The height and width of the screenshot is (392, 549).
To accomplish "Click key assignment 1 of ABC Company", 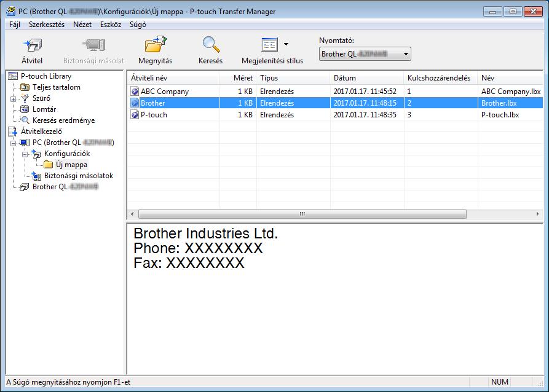I will click(x=409, y=92).
